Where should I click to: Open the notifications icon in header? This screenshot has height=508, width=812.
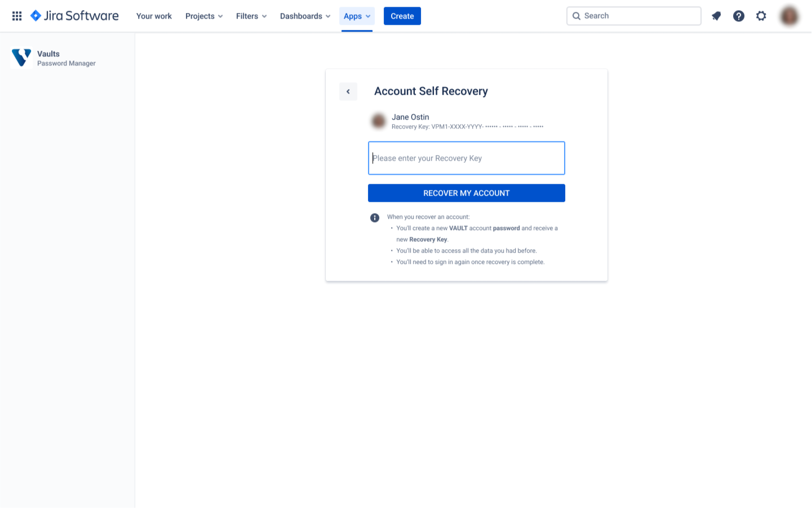tap(716, 16)
